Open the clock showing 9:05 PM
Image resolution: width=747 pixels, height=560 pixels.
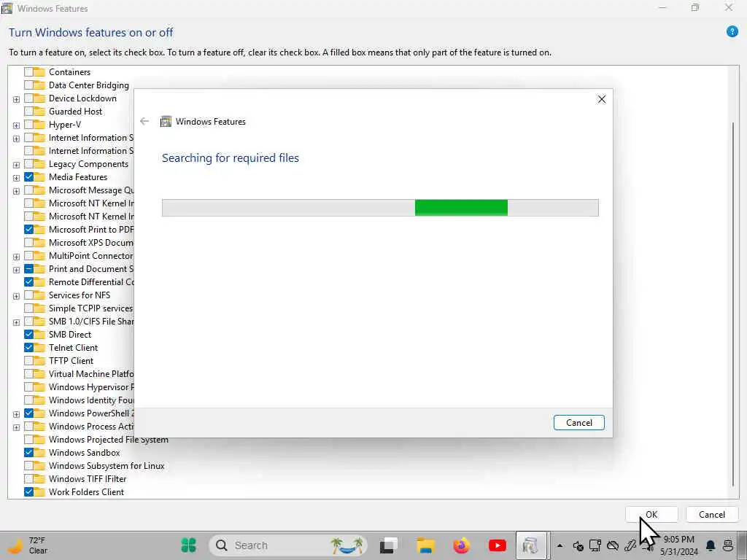click(x=679, y=545)
